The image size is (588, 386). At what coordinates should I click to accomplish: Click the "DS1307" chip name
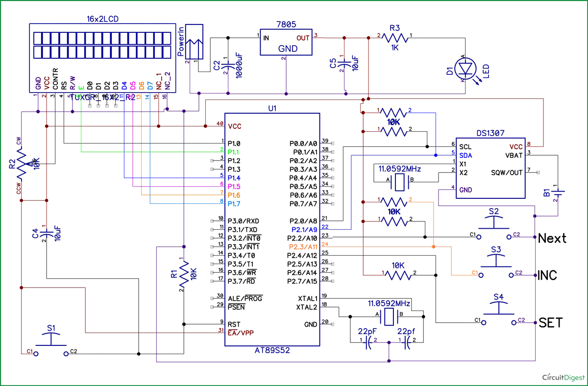(490, 133)
